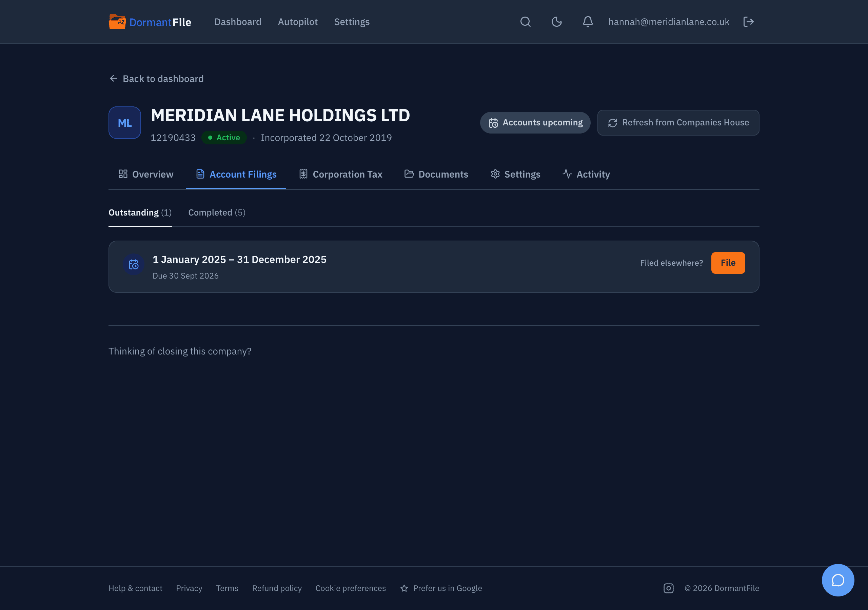
Task: Click Filed elsewhere? link
Action: 671,263
